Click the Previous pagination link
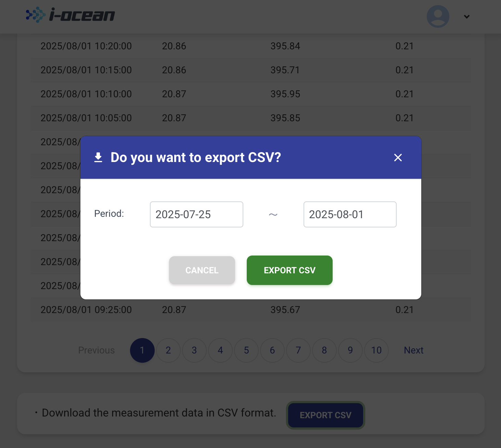501x448 pixels. point(97,350)
